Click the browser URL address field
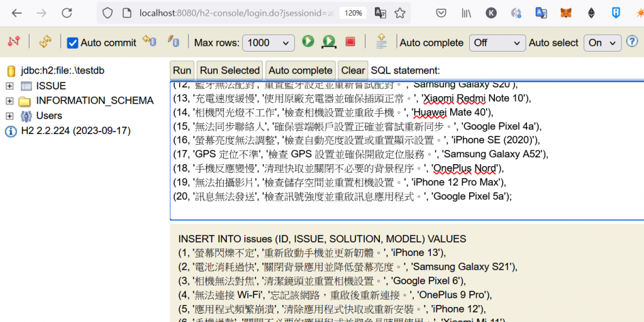644x322 pixels. (236, 13)
